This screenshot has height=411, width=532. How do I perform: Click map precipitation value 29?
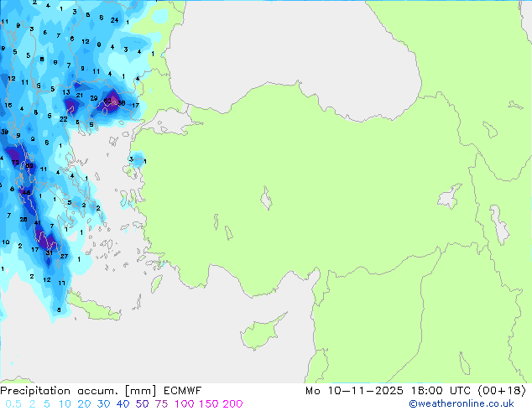click(x=94, y=98)
